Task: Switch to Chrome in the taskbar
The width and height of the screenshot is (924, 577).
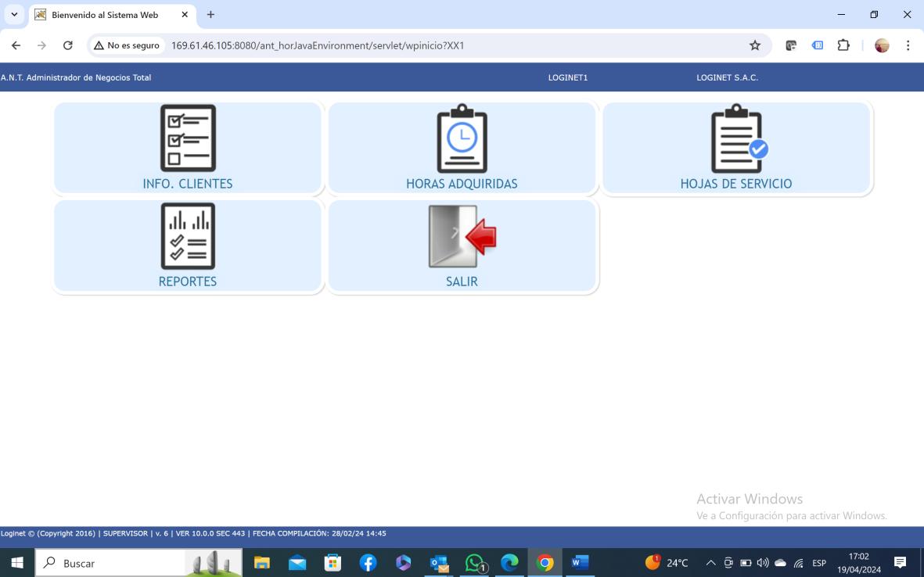Action: point(545,563)
